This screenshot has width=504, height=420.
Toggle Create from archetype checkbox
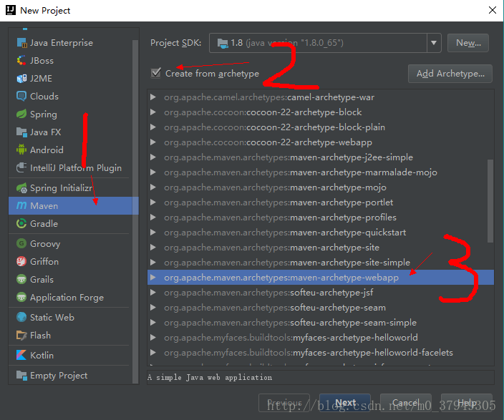[x=156, y=73]
